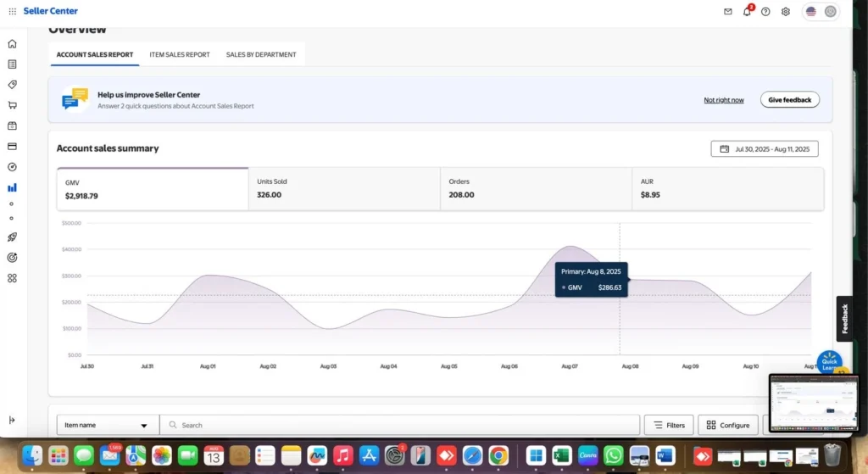Click the mail envelope icon in header
The width and height of the screenshot is (868, 474).
[727, 12]
